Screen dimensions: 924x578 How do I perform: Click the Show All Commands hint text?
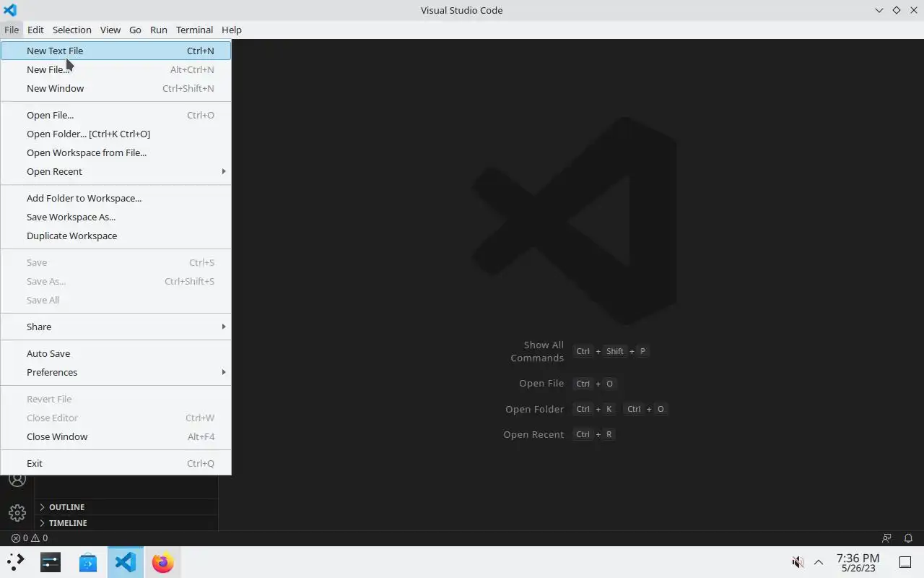(537, 351)
